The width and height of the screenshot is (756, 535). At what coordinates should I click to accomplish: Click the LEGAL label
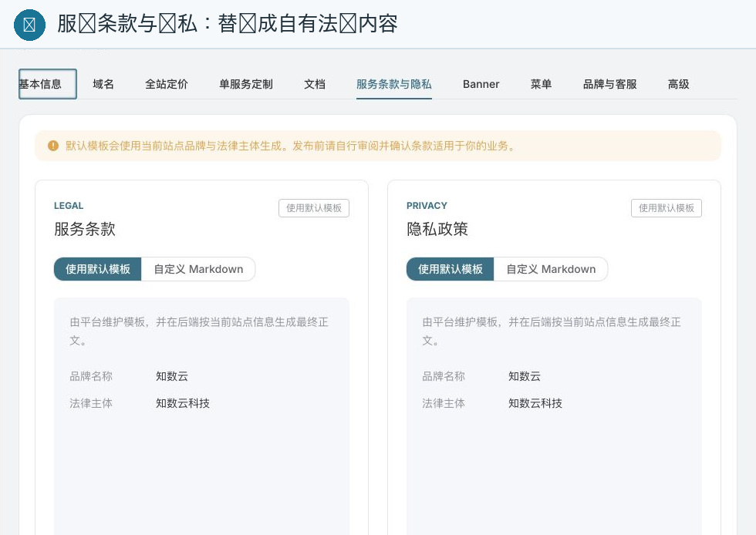click(69, 206)
